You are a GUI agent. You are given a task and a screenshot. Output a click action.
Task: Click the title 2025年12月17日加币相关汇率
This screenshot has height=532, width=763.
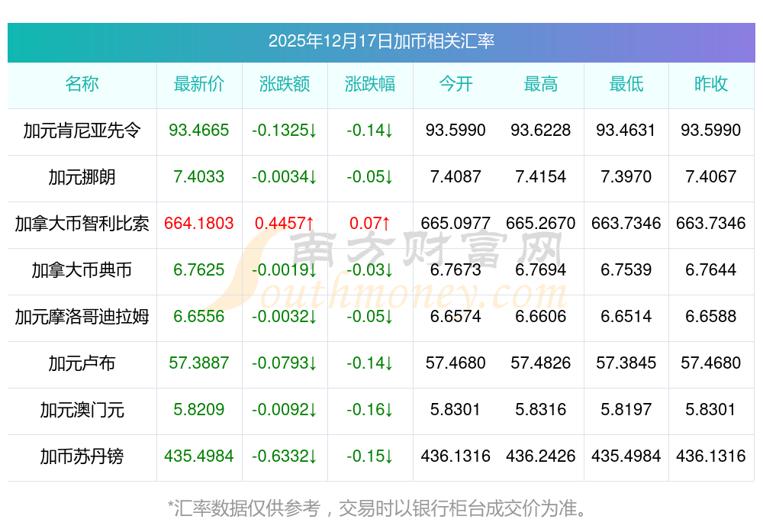381,40
